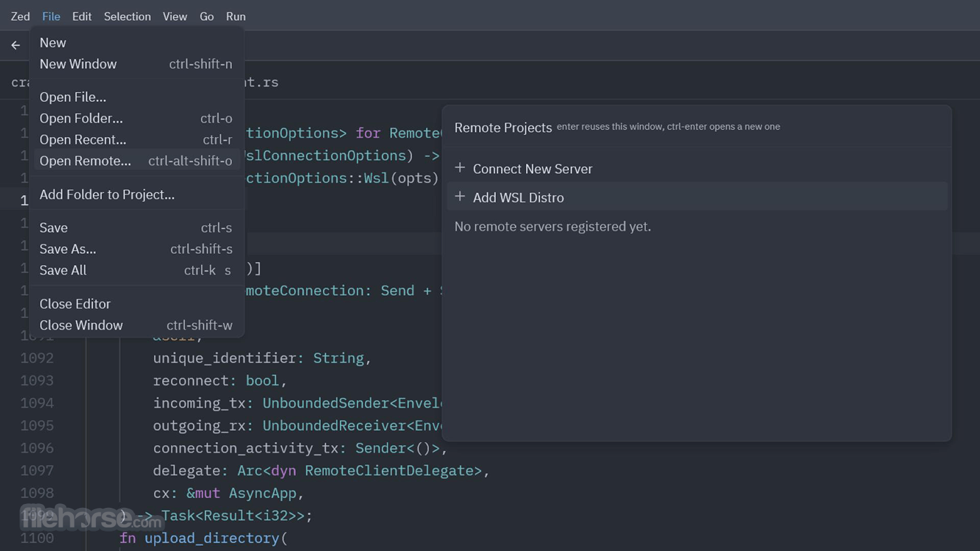This screenshot has height=551, width=980.
Task: Select New Window menu entry
Action: click(136, 64)
